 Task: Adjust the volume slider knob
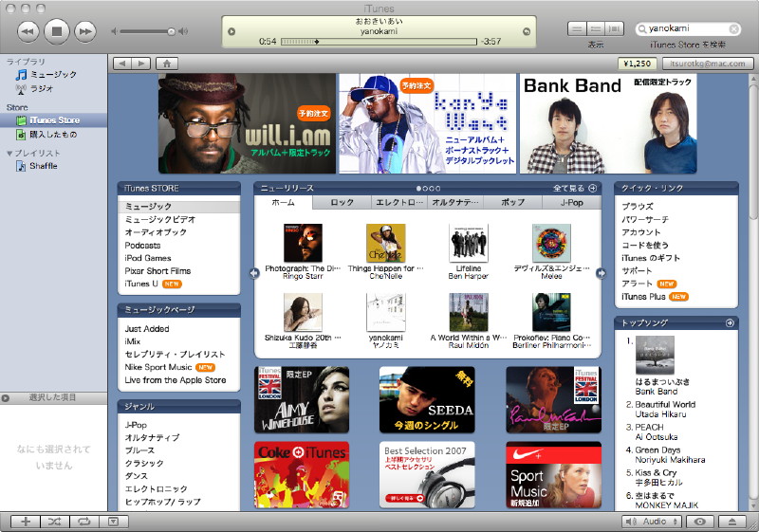171,31
